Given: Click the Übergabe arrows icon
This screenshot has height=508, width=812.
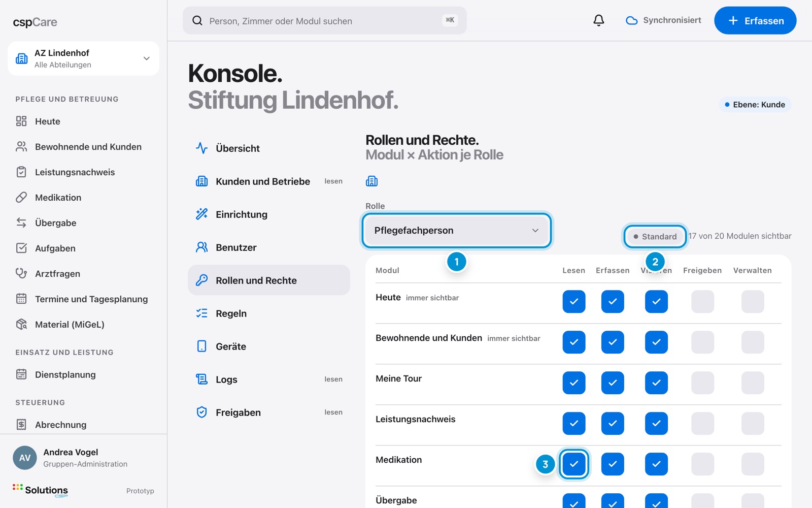Looking at the screenshot, I should click(21, 223).
